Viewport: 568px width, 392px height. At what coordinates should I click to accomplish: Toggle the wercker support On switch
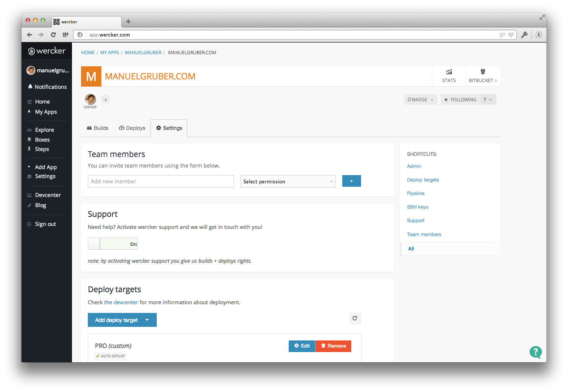pyautogui.click(x=113, y=244)
